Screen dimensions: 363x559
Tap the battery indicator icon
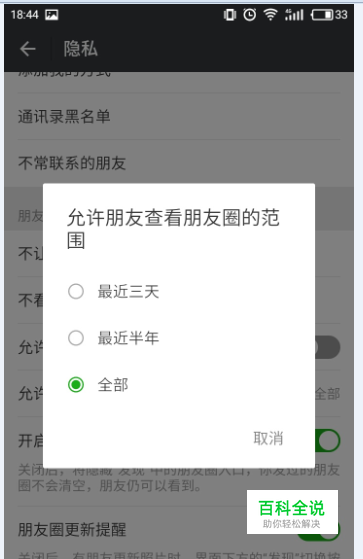322,15
